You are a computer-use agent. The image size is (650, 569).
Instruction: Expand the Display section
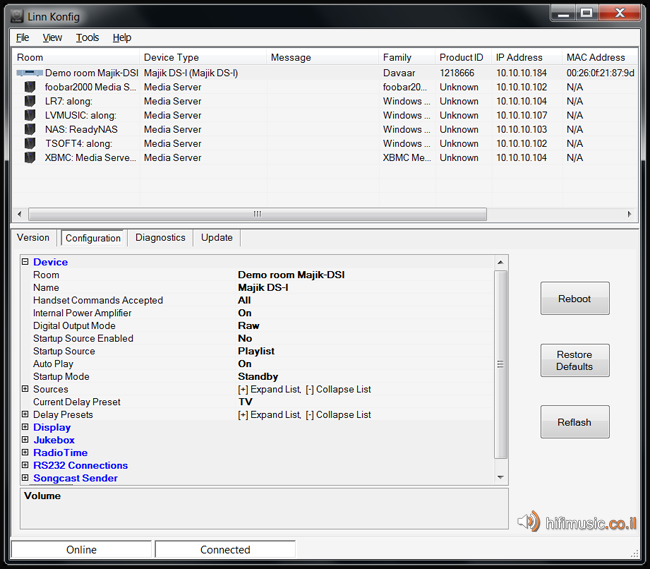click(x=25, y=427)
